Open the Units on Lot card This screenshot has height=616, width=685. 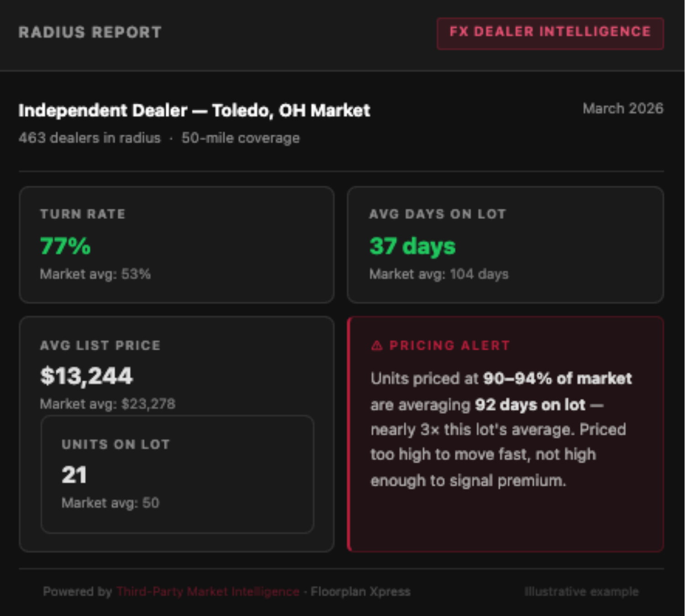tap(177, 474)
